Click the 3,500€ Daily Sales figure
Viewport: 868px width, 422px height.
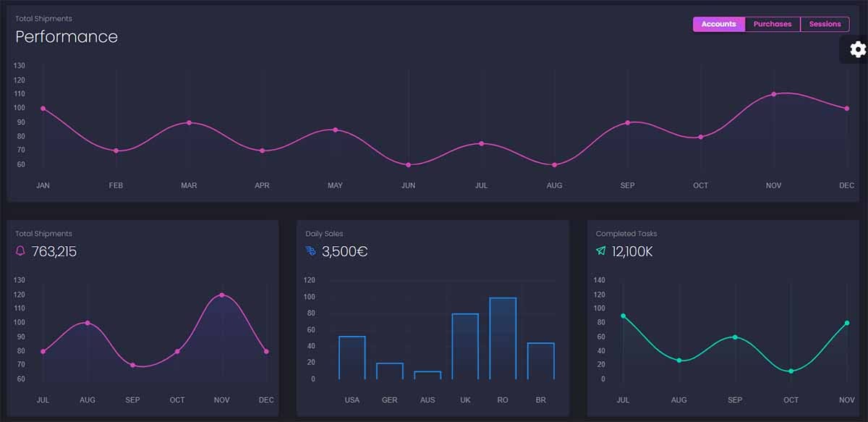coord(344,251)
